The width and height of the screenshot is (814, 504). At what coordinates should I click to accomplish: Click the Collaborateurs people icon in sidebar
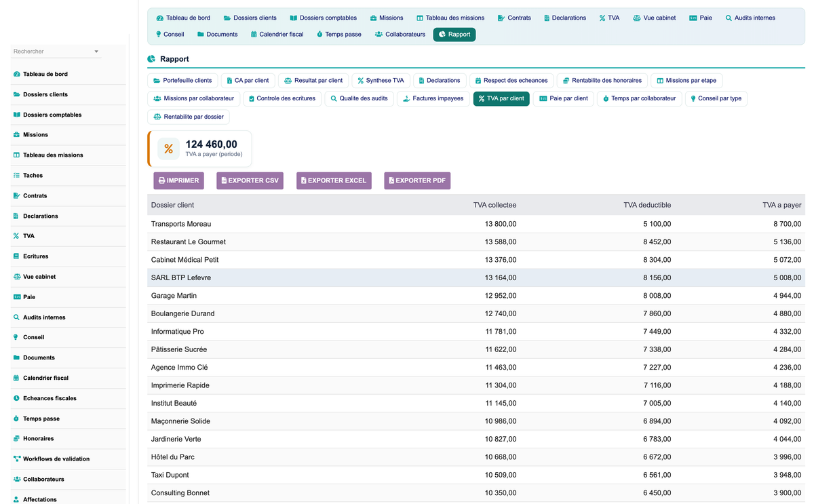click(x=16, y=479)
